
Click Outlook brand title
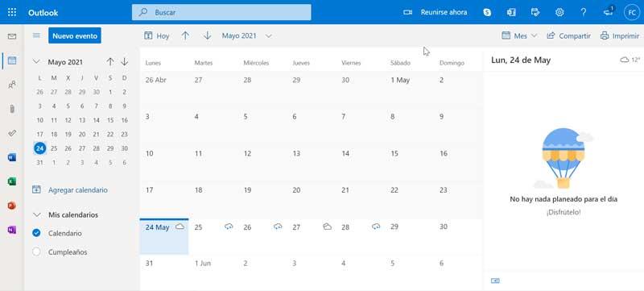point(43,12)
